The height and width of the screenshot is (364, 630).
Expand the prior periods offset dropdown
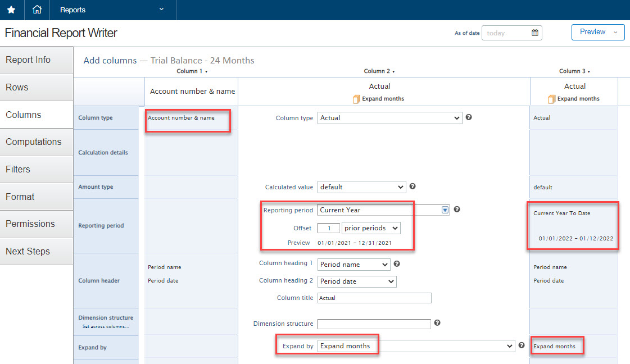click(371, 228)
